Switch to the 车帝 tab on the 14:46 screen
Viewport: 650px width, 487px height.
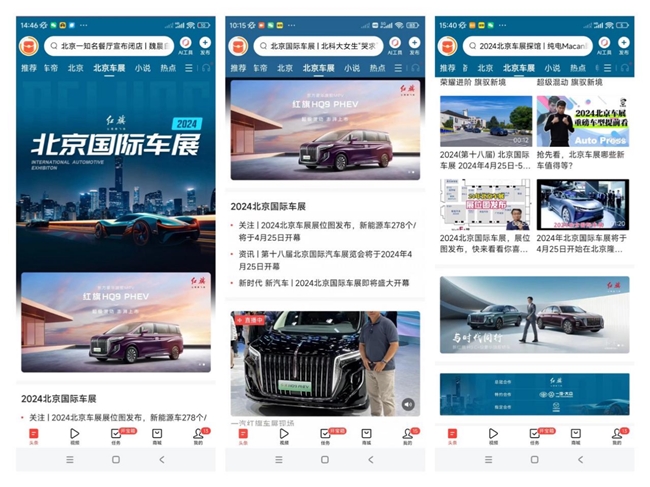[x=51, y=68]
